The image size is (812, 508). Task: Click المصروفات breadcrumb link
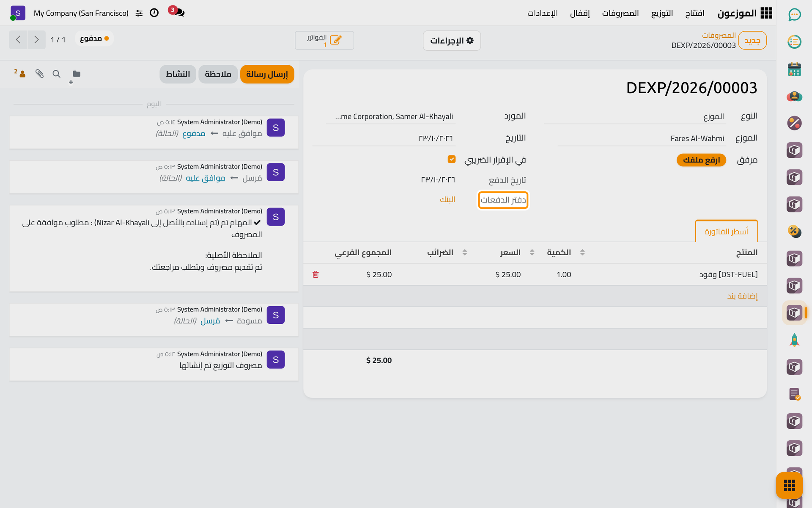point(719,35)
